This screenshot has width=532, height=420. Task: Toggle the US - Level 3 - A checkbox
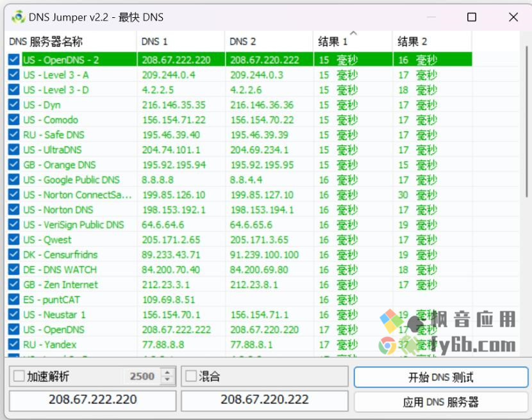[14, 74]
